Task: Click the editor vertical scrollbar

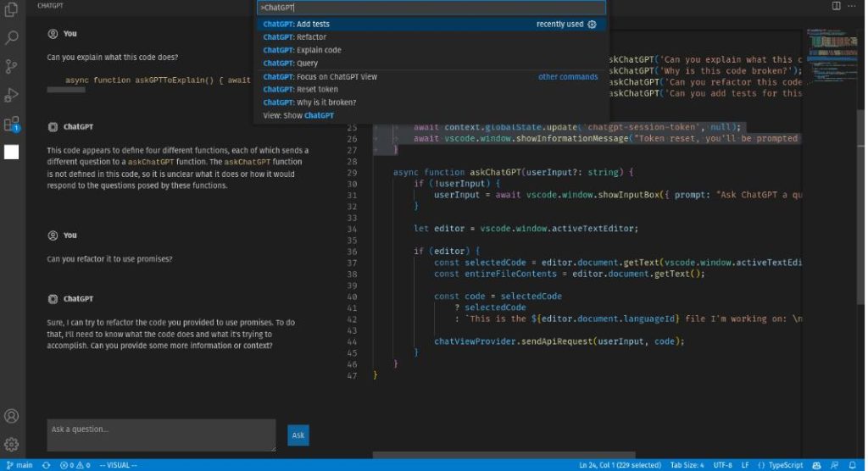Action: (x=860, y=207)
